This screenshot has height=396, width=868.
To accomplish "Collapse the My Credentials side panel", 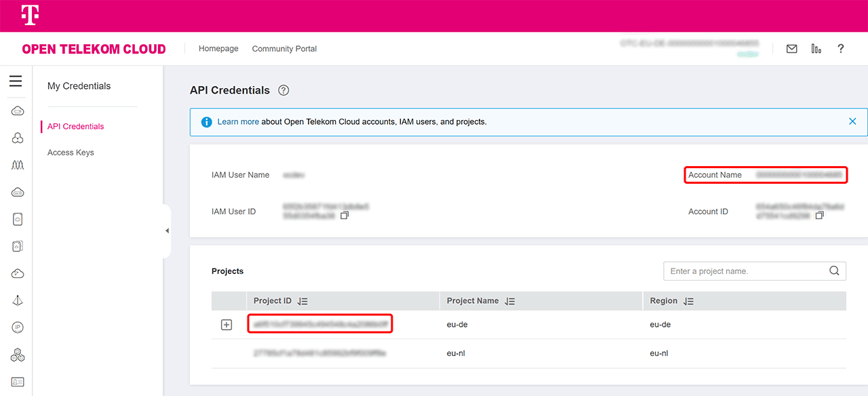I will pos(167,231).
